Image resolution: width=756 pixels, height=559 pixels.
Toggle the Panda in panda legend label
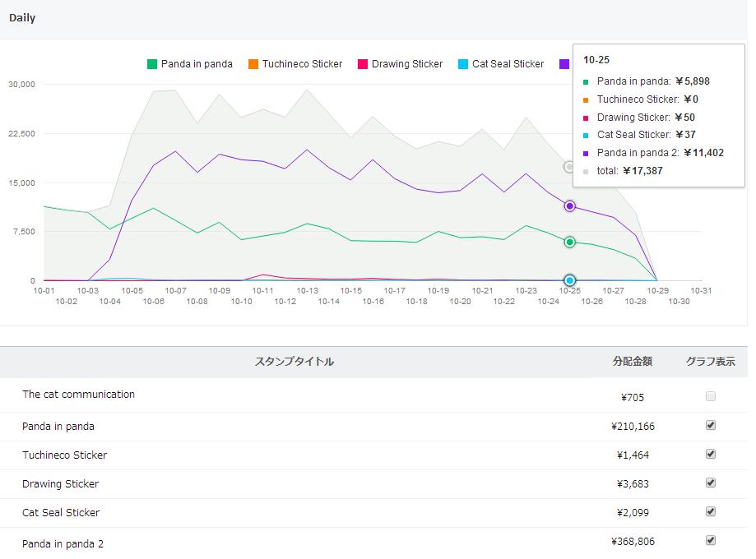(x=197, y=64)
